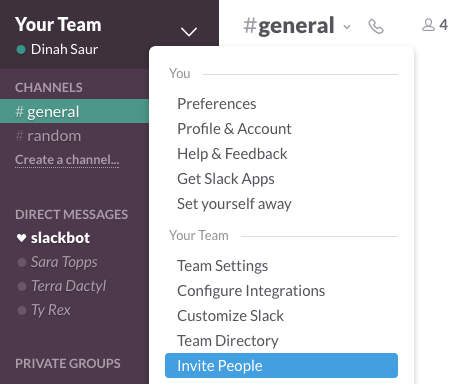The height and width of the screenshot is (384, 457).
Task: Select Set yourself away
Action: [x=234, y=204]
